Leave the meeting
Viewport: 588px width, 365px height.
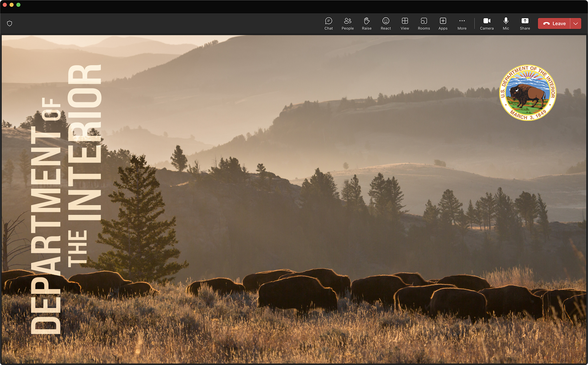[554, 23]
